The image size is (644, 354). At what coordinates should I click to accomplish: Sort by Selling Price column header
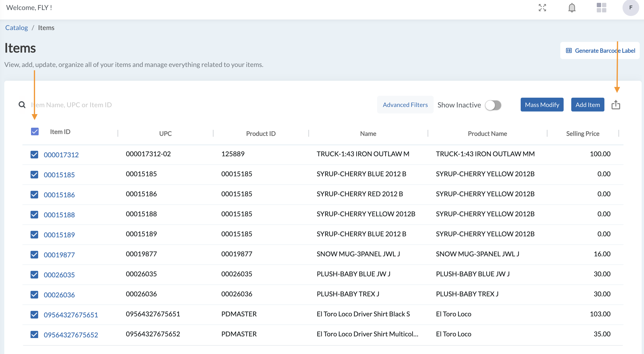(582, 134)
